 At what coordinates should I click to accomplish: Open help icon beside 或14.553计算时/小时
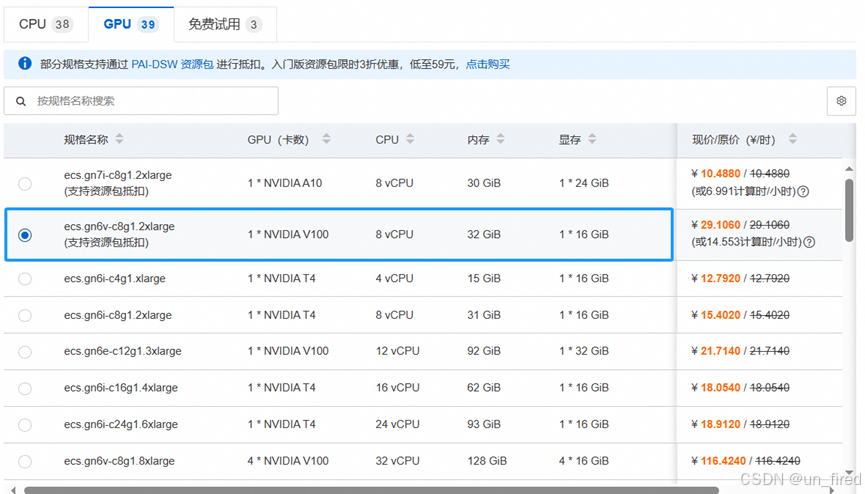click(809, 242)
